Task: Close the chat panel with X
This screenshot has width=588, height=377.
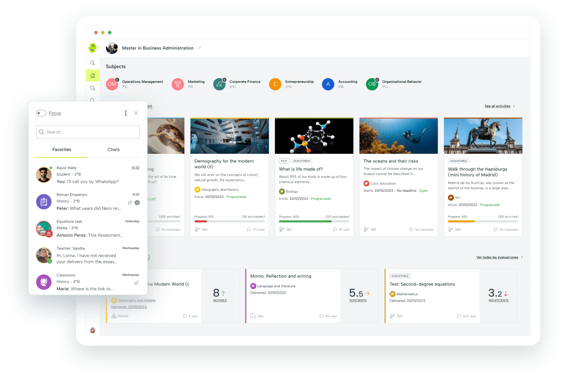Action: (x=136, y=113)
